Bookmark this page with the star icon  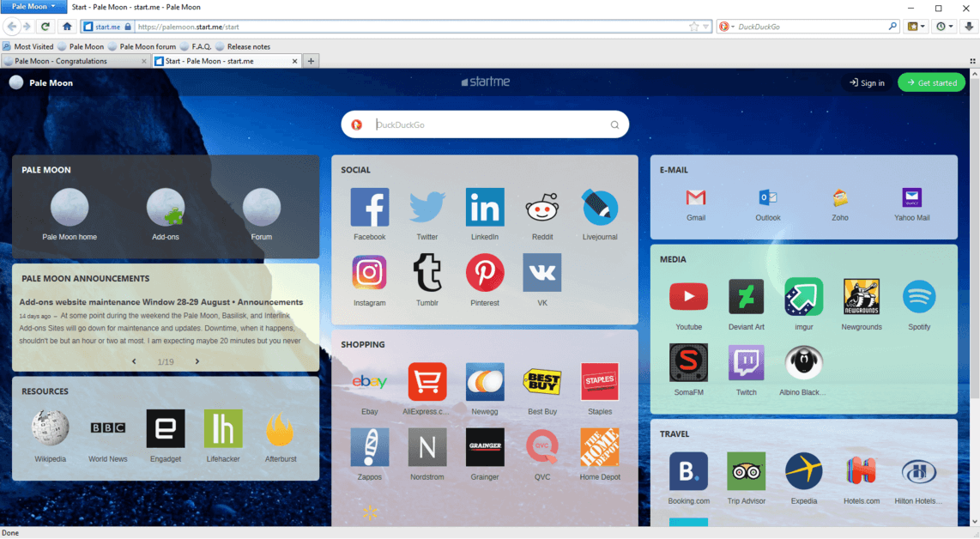coord(693,27)
